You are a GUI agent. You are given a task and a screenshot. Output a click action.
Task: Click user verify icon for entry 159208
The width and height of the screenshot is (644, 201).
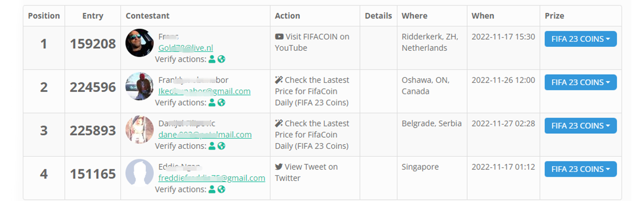pyautogui.click(x=212, y=59)
